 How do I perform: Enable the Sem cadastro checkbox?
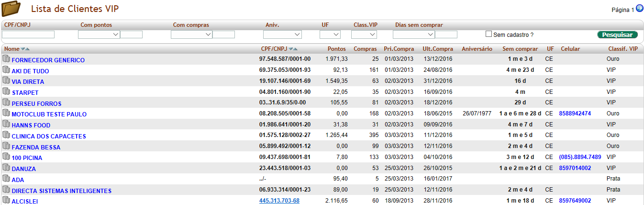489,34
